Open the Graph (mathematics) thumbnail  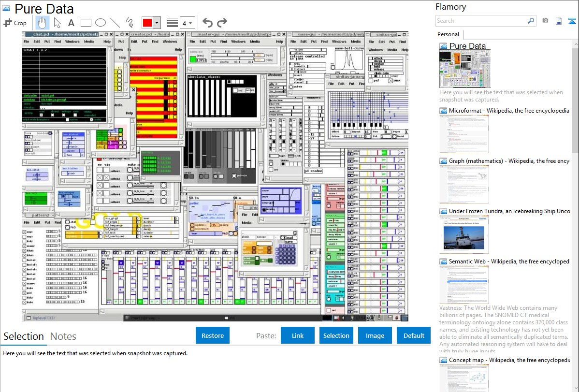coord(464,184)
